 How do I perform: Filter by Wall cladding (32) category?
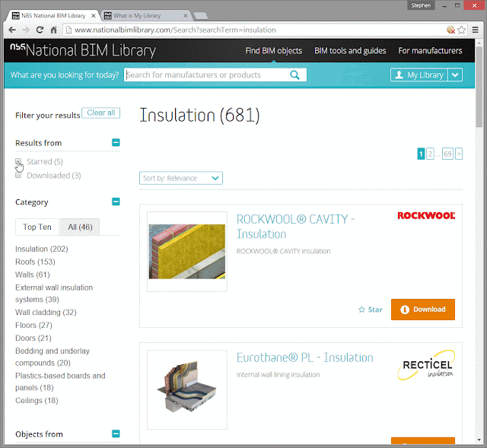(x=46, y=313)
